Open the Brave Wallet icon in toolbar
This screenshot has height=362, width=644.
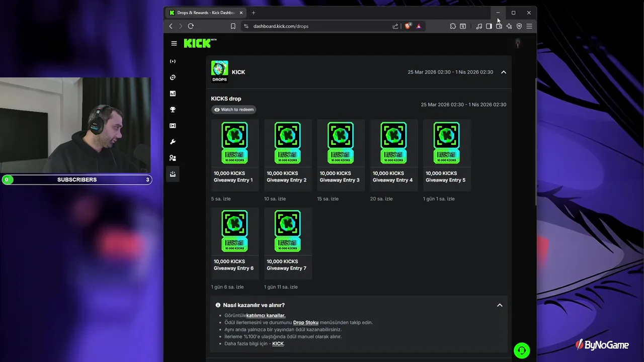[499, 26]
